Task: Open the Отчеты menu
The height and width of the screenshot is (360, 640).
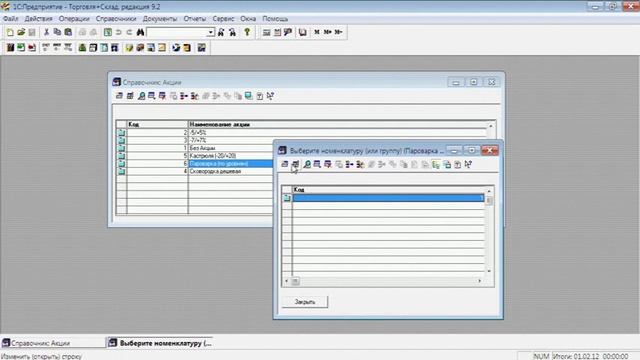Action: click(x=195, y=19)
